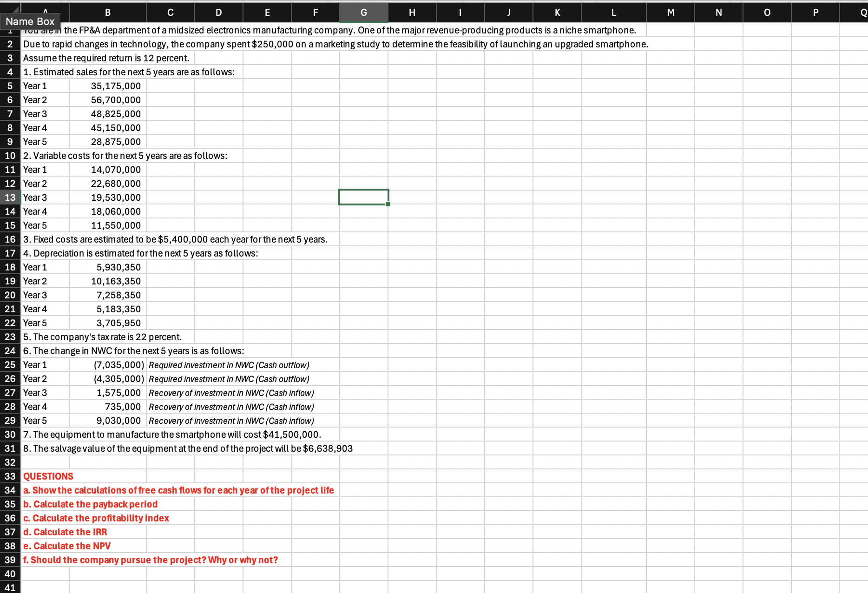Select the QUESTIONS heading cell
The height and width of the screenshot is (593, 868).
coord(45,476)
